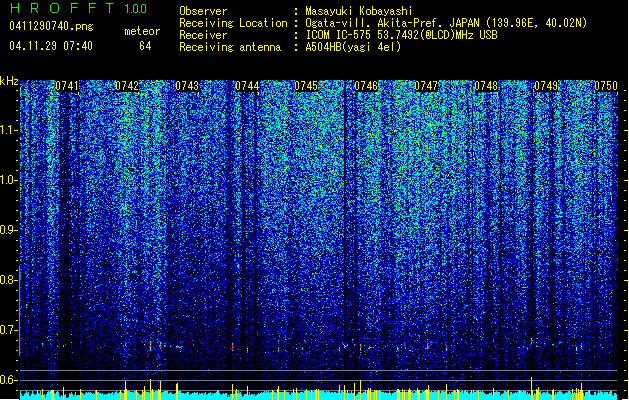Viewport: 629px width, 400px height.
Task: Click the HROFFT 1.0.0 title text
Action: (78, 8)
